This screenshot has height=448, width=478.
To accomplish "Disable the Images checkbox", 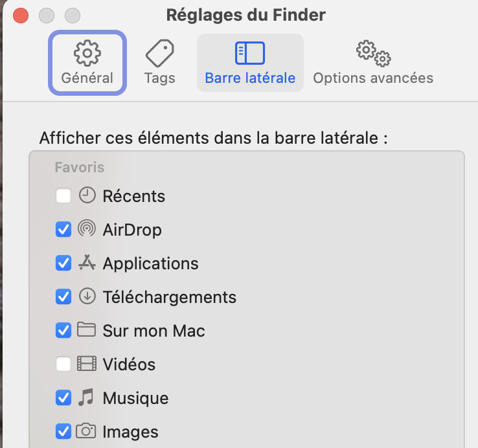I will click(63, 431).
